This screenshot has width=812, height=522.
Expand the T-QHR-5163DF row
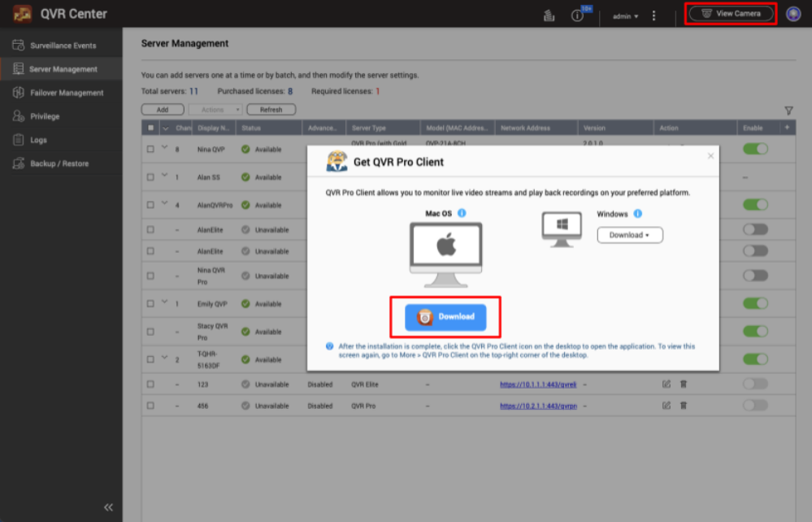(x=164, y=357)
